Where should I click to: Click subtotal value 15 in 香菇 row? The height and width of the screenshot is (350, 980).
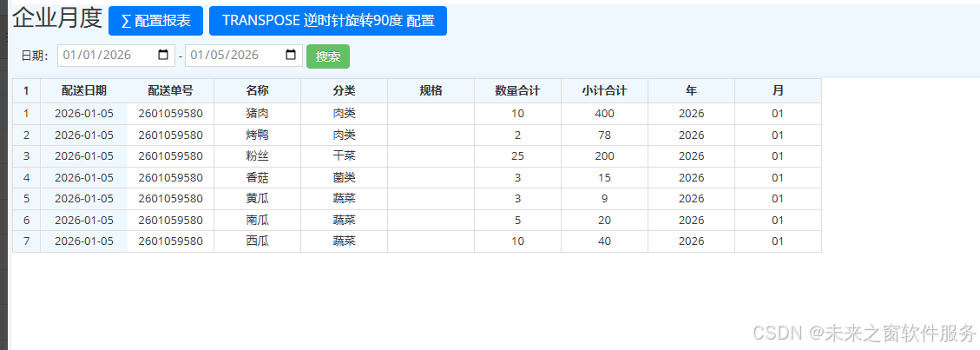coord(605,177)
